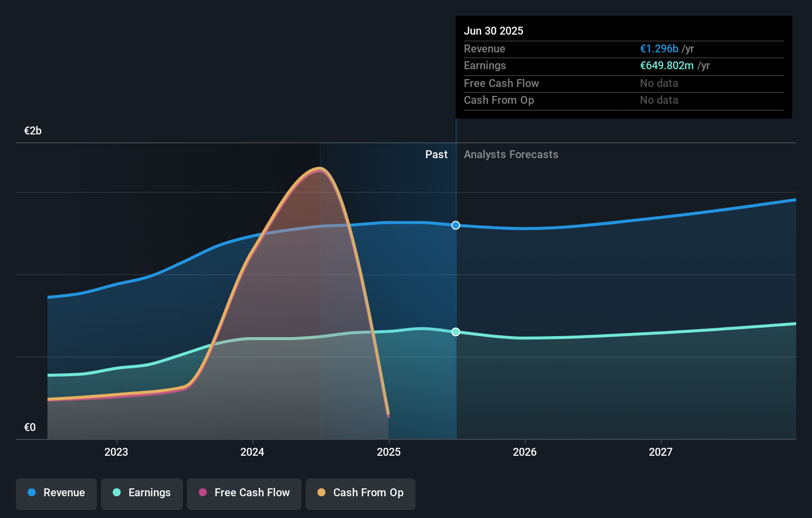Click the €649.802m earnings value in tooltip
The height and width of the screenshot is (518, 812).
[667, 66]
